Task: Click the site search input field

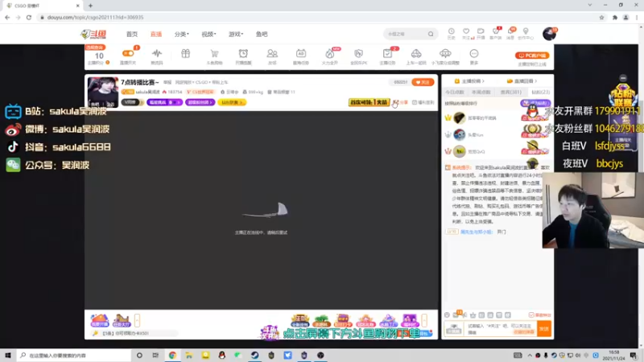Action: [x=406, y=34]
